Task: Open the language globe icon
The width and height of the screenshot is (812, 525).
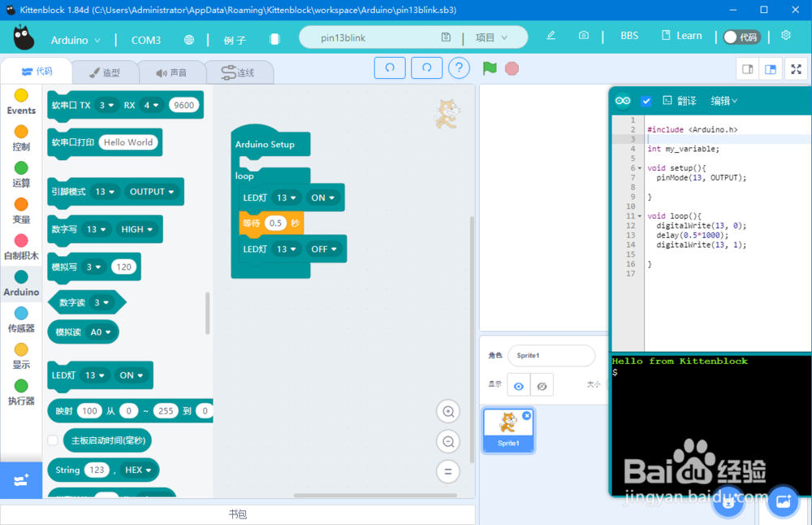Action: (189, 40)
